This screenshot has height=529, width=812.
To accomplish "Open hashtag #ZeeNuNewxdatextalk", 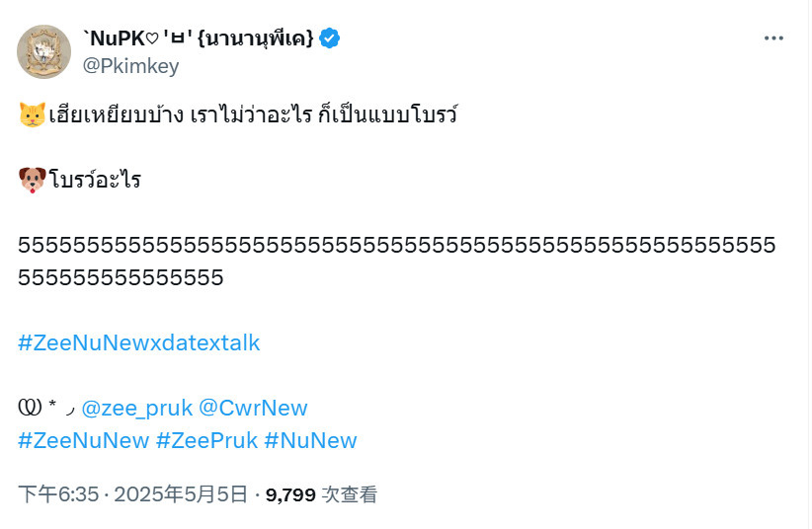I will click(x=138, y=343).
